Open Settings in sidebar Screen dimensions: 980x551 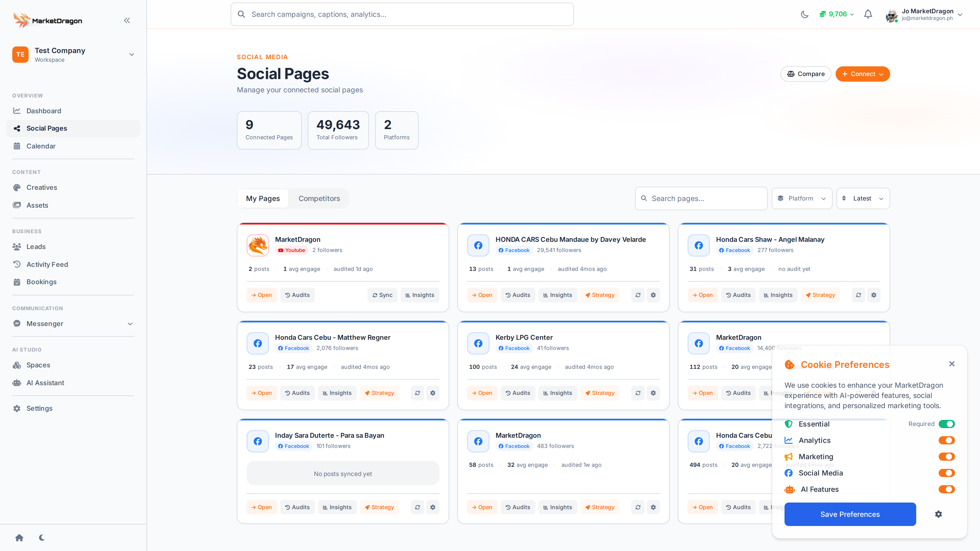coord(73,408)
